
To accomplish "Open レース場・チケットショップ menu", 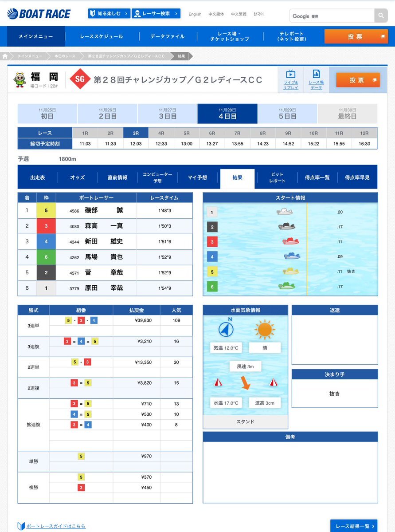I will tap(230, 36).
